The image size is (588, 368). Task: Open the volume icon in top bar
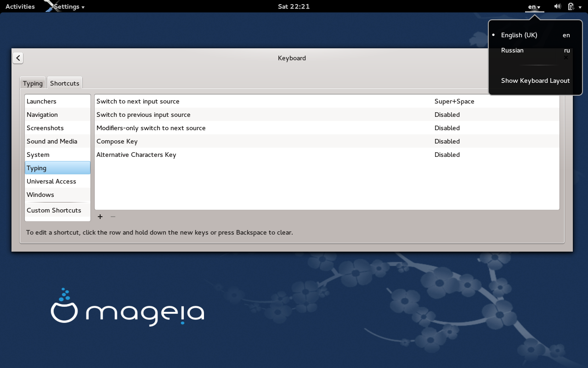(557, 6)
